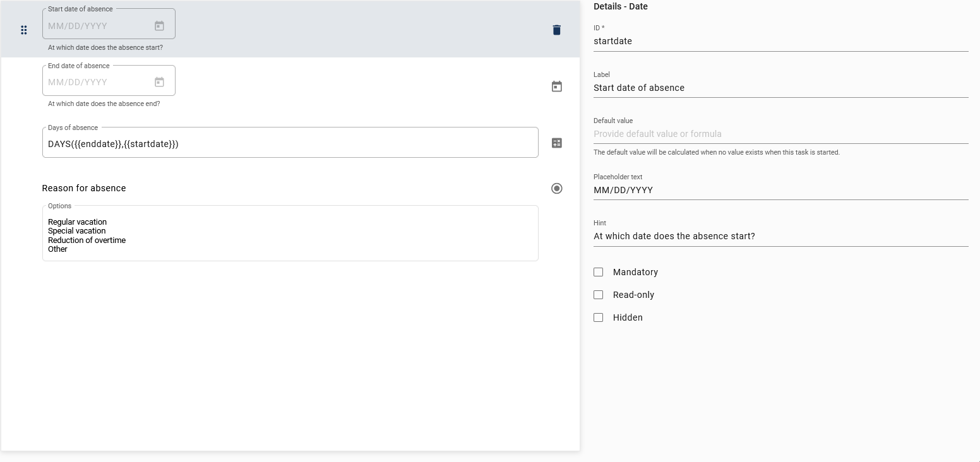
Task: Click the drag handle on Start date field
Action: [x=23, y=30]
